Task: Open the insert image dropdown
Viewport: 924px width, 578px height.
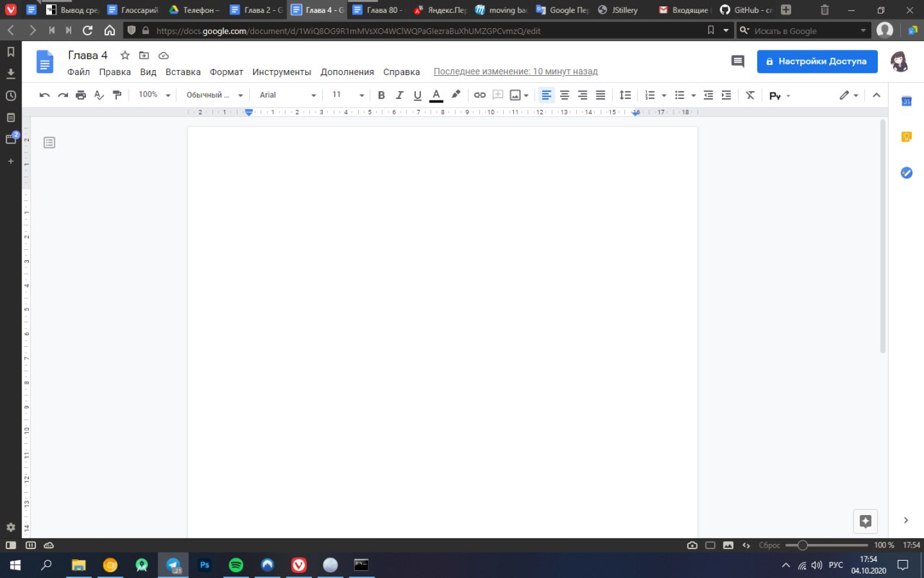Action: click(x=520, y=95)
